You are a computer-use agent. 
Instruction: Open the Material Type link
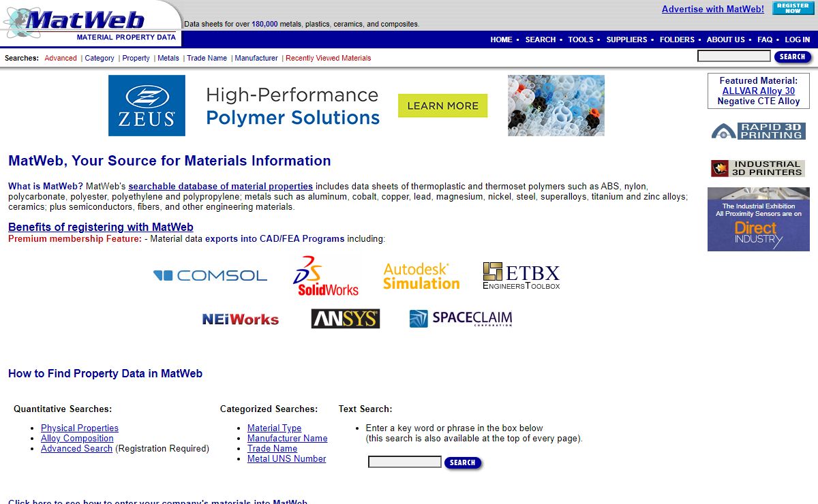click(274, 428)
